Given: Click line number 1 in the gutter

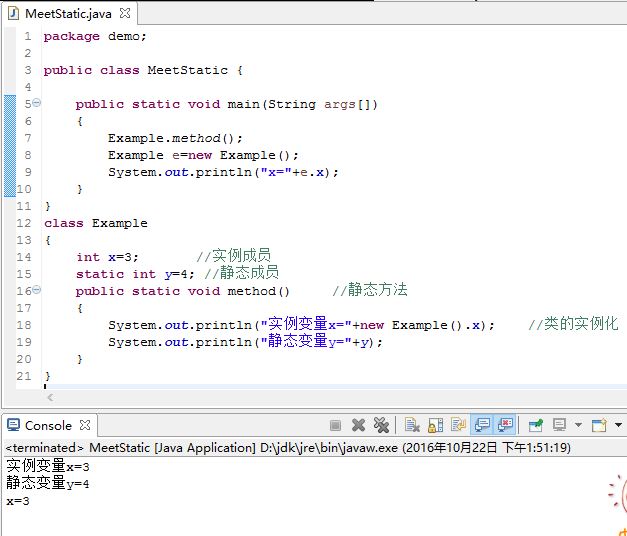Looking at the screenshot, I should [28, 36].
